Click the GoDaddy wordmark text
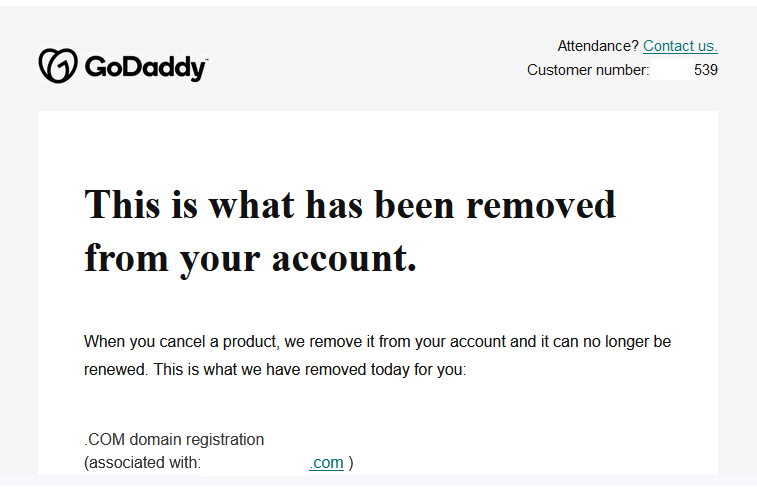This screenshot has height=502, width=757. [x=144, y=67]
